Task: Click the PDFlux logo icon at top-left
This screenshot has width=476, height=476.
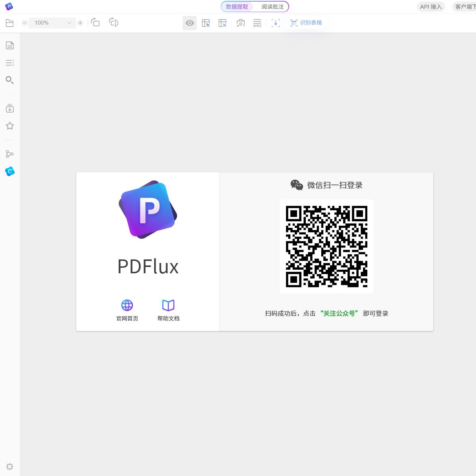Action: [9, 6]
